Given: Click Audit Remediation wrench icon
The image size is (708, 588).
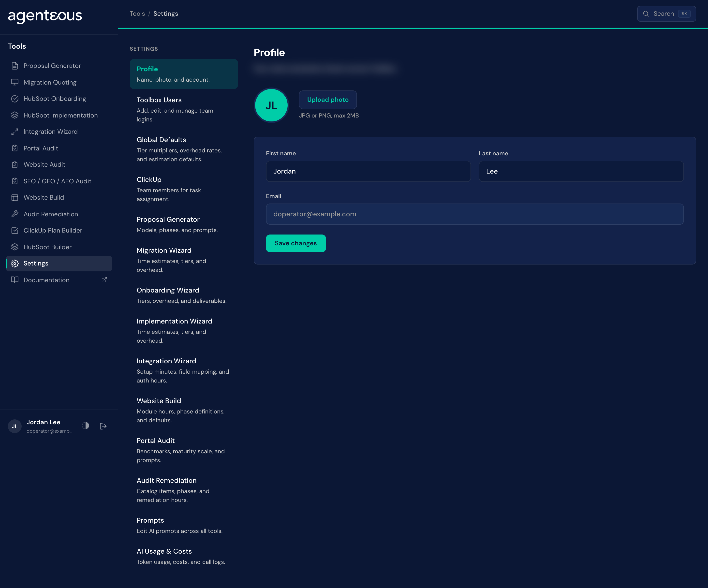Looking at the screenshot, I should tap(15, 214).
